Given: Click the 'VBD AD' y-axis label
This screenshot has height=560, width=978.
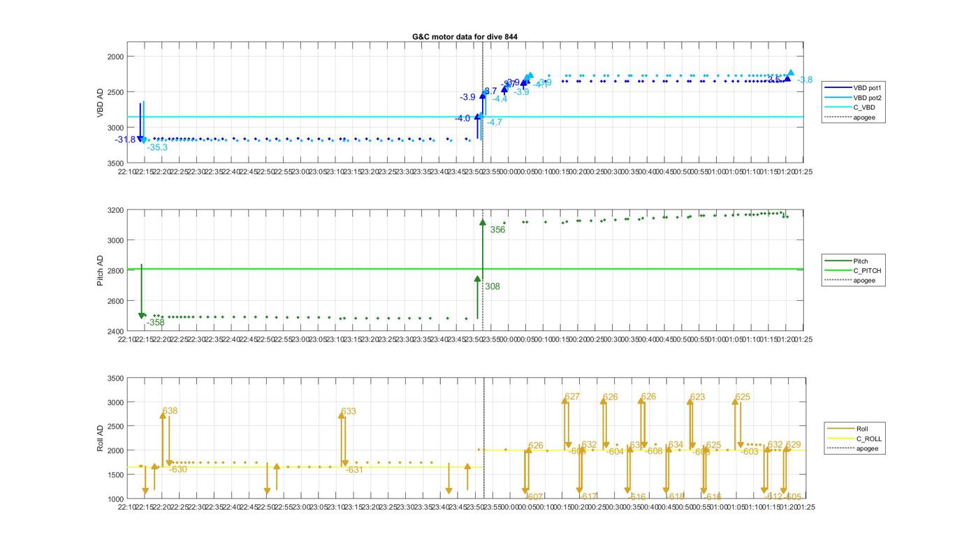Looking at the screenshot, I should pyautogui.click(x=100, y=103).
